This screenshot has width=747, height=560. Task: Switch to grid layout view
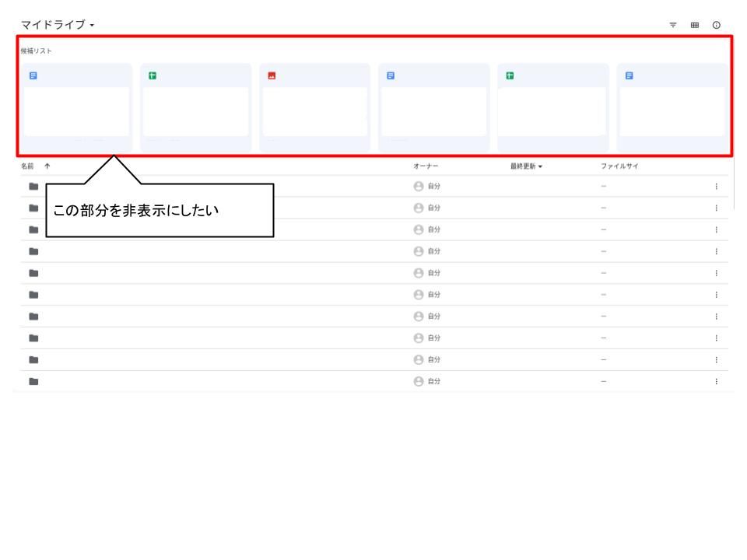pos(694,25)
